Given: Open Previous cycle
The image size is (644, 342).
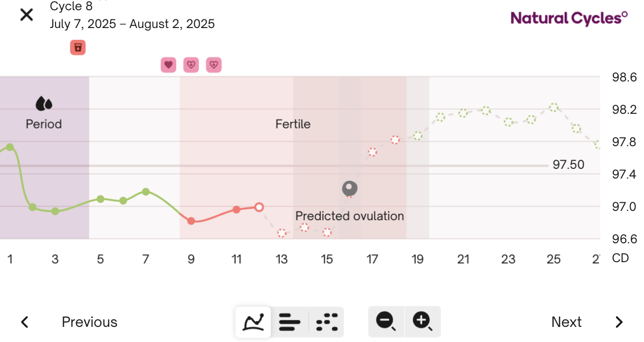Looking at the screenshot, I should (90, 322).
